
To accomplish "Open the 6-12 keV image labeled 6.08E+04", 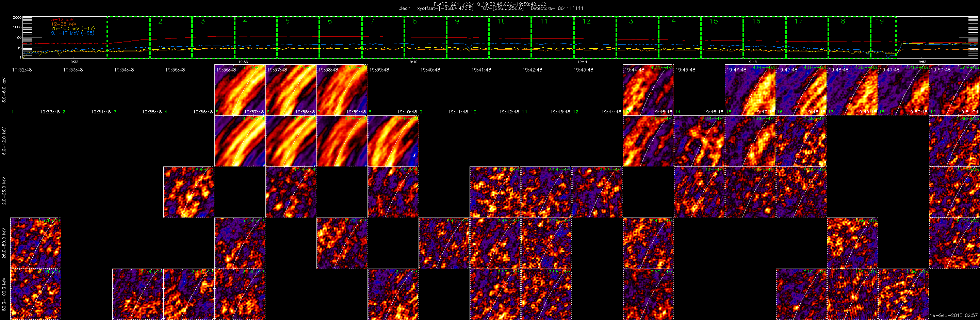I will tap(342, 141).
